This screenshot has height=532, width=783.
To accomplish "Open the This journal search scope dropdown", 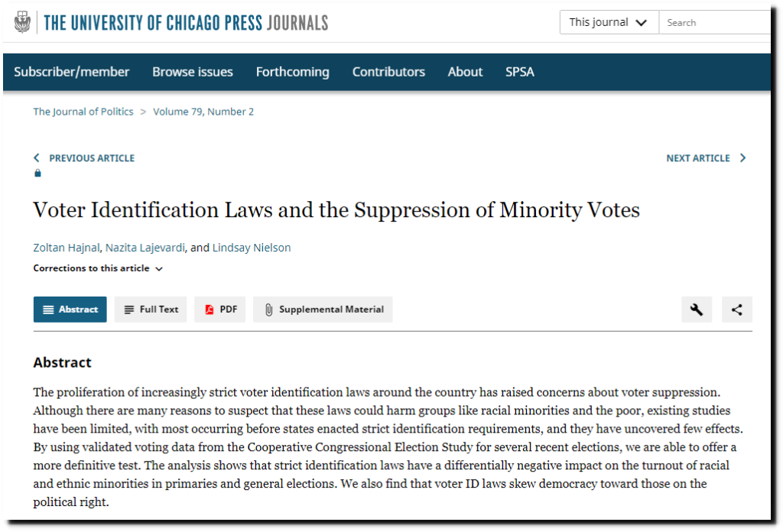I will (609, 22).
